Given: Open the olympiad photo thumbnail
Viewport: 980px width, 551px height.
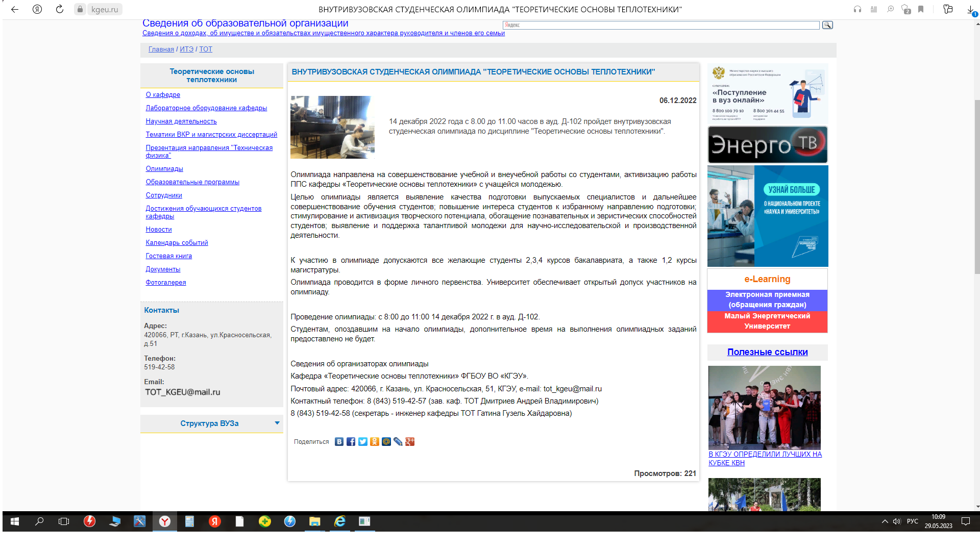Looking at the screenshot, I should 332,127.
